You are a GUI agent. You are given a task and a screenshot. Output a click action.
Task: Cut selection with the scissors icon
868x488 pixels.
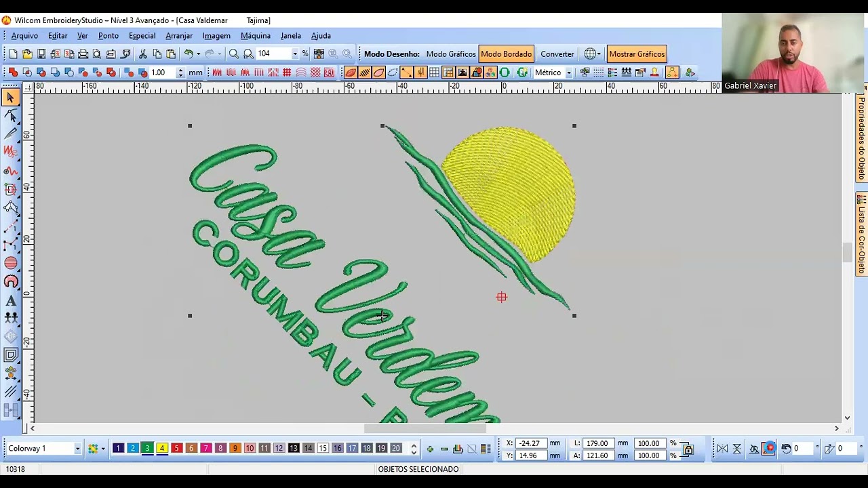pos(143,54)
